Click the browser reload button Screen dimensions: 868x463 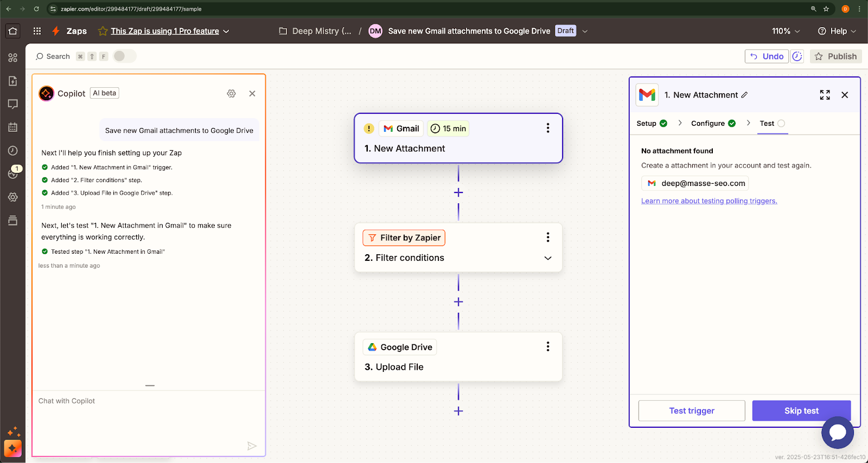click(36, 9)
